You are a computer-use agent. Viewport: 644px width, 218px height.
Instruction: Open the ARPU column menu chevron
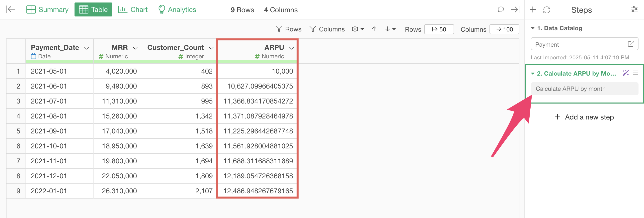pyautogui.click(x=291, y=48)
